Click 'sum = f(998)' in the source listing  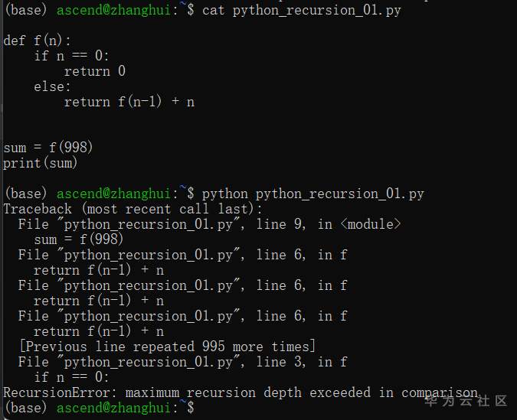[48, 148]
